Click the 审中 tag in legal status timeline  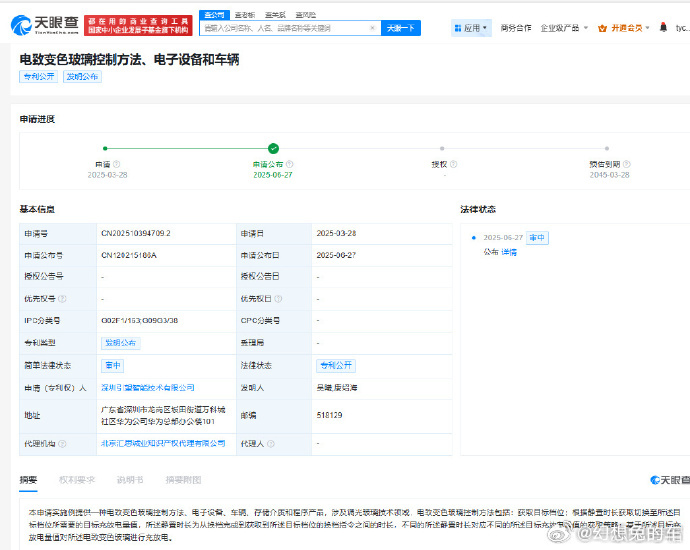coord(537,238)
